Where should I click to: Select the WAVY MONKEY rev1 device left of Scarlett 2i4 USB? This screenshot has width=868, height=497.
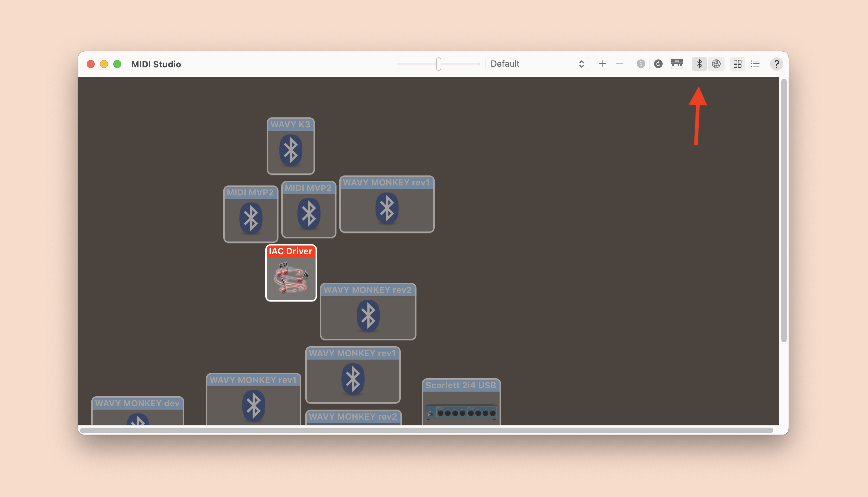click(353, 375)
